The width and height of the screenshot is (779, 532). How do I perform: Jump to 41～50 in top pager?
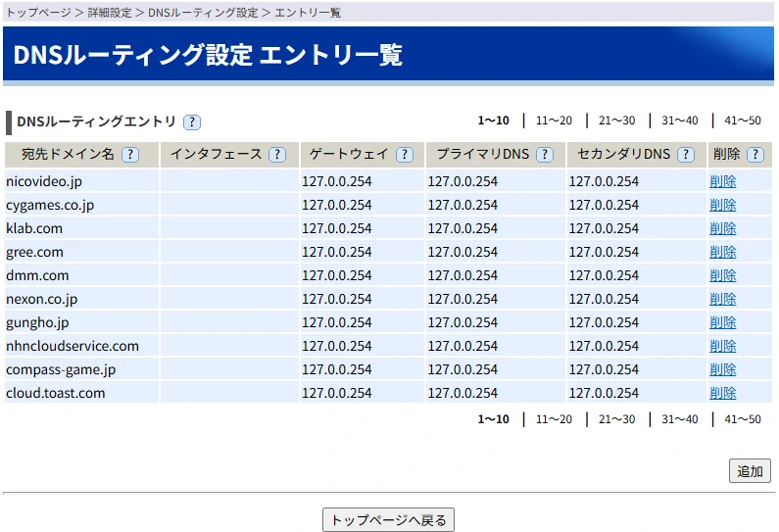coord(742,121)
